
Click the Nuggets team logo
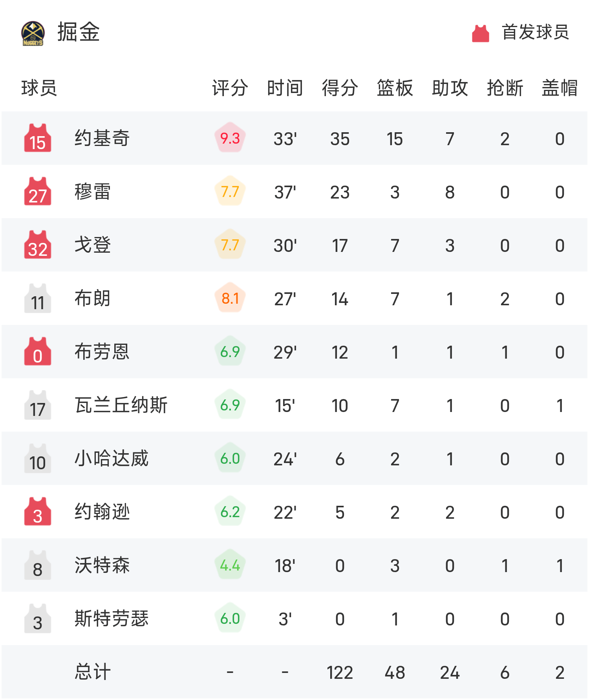[33, 33]
